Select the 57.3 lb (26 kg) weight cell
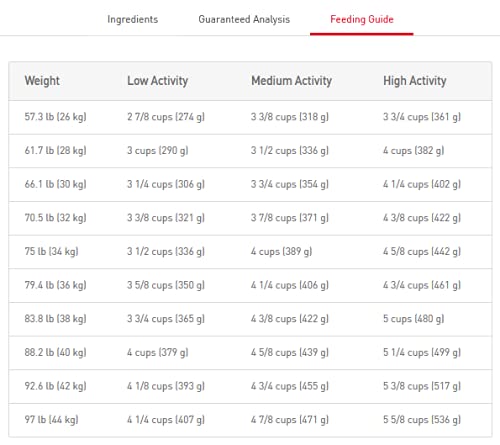 tap(55, 117)
